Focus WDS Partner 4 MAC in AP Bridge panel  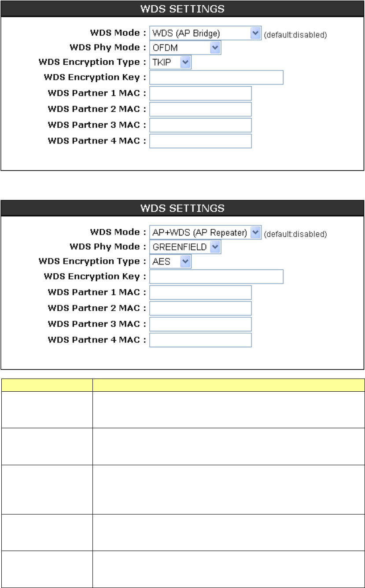point(200,141)
